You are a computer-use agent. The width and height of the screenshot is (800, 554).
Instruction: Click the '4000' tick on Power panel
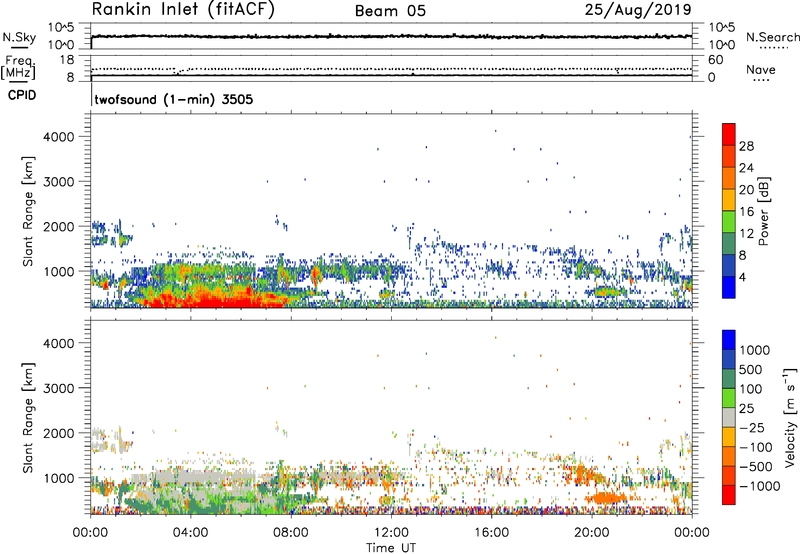[59, 137]
